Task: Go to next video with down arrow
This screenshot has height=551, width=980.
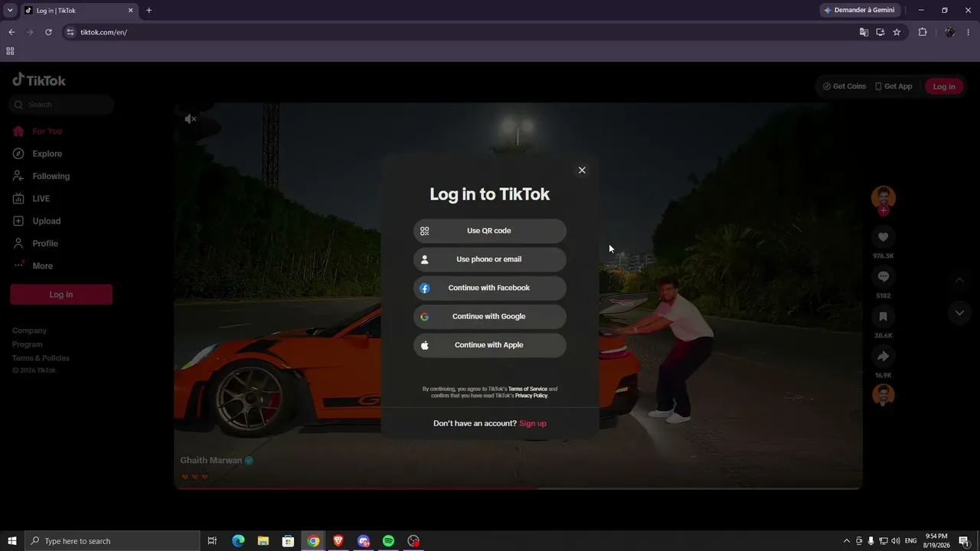Action: pyautogui.click(x=959, y=312)
